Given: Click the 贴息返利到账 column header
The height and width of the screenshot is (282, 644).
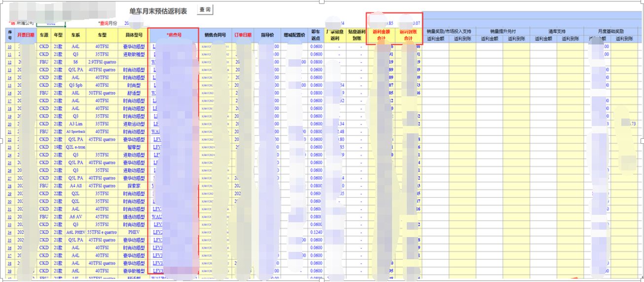Looking at the screenshot, I should click(x=357, y=35).
